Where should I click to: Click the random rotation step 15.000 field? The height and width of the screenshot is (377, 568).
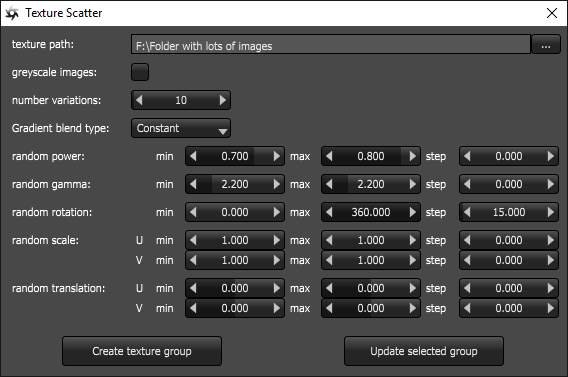509,212
